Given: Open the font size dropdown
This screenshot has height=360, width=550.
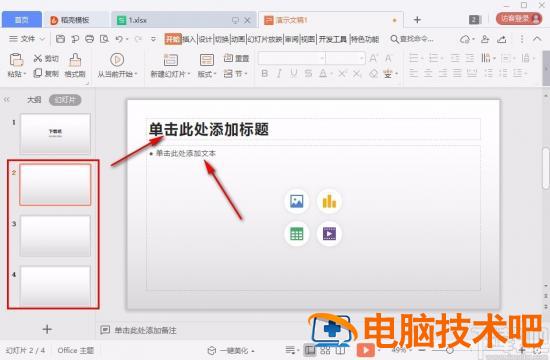Looking at the screenshot, I should [362, 58].
